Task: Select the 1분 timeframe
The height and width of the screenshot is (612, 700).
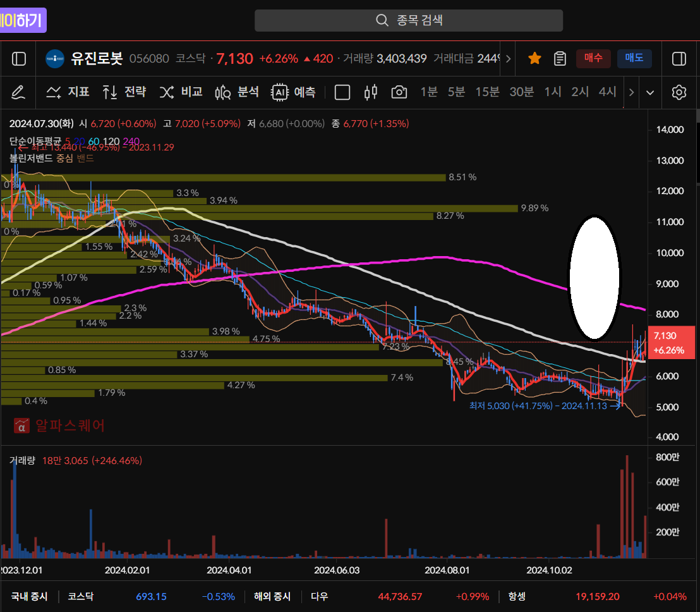Action: coord(429,92)
